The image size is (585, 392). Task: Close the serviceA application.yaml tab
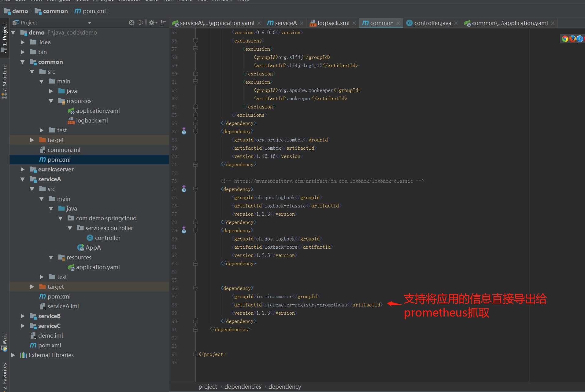point(259,23)
